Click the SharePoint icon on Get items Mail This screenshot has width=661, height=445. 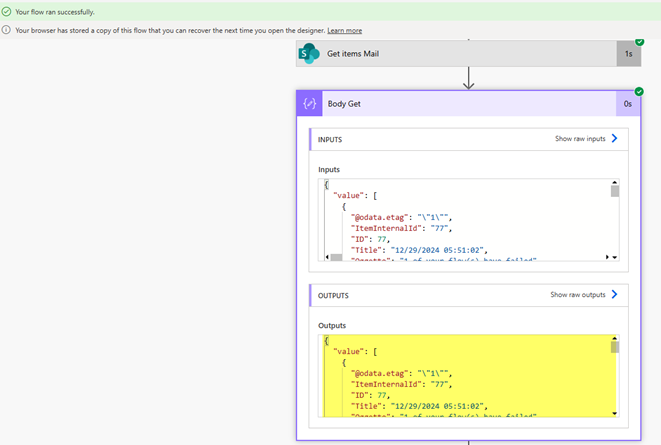(x=310, y=54)
